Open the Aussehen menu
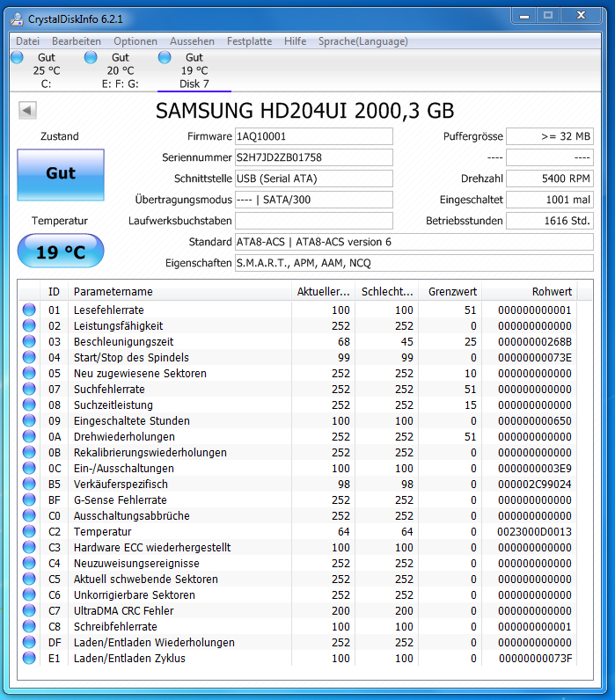The width and height of the screenshot is (615, 700). pyautogui.click(x=192, y=41)
